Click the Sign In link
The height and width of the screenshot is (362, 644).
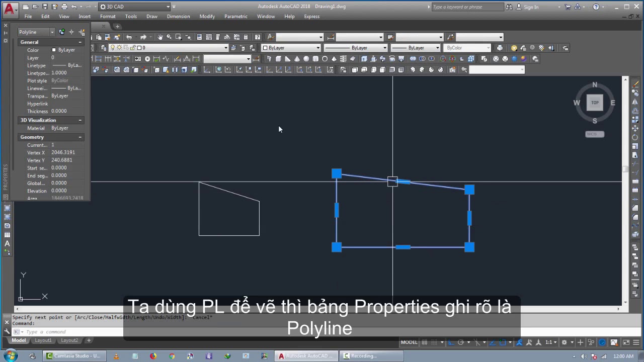click(x=531, y=7)
